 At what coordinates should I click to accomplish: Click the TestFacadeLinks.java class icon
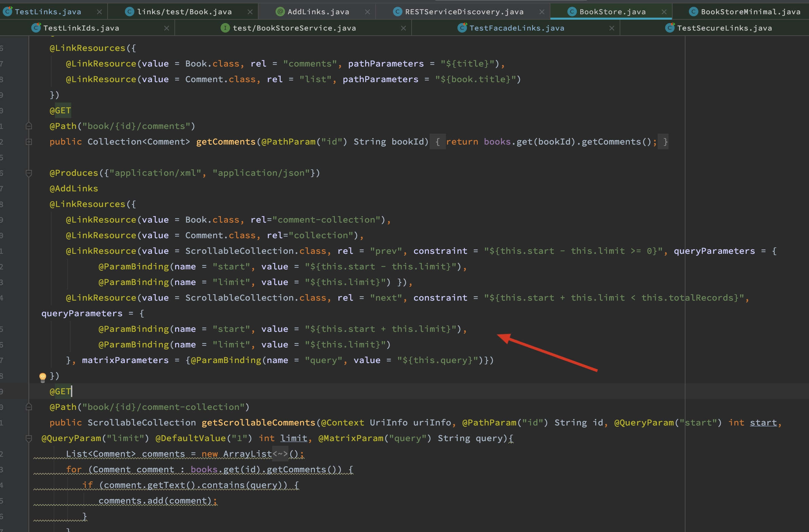point(462,28)
